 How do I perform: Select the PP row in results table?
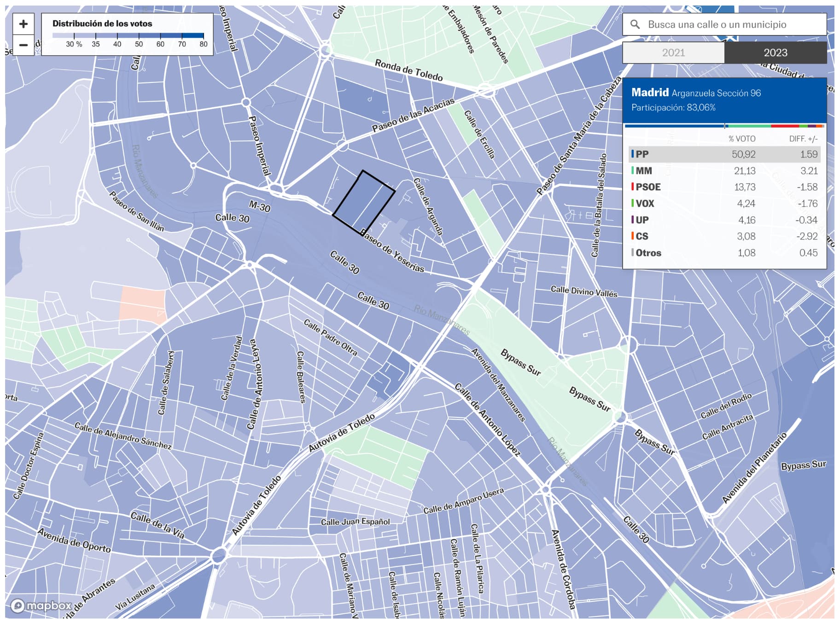(724, 154)
